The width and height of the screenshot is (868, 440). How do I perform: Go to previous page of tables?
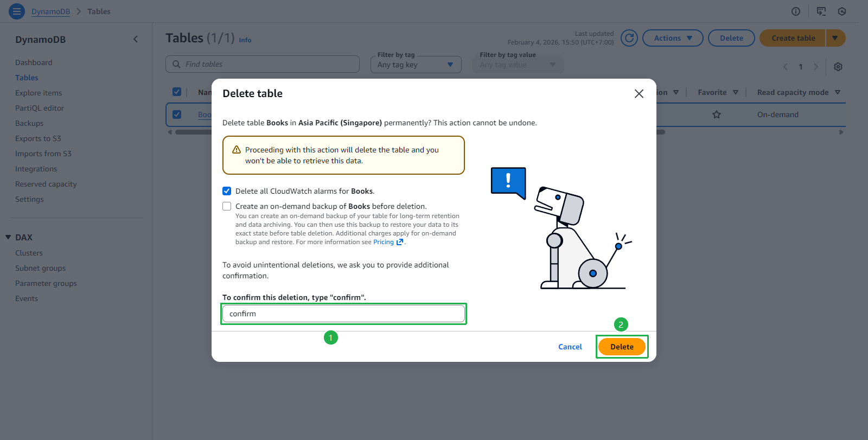point(786,67)
